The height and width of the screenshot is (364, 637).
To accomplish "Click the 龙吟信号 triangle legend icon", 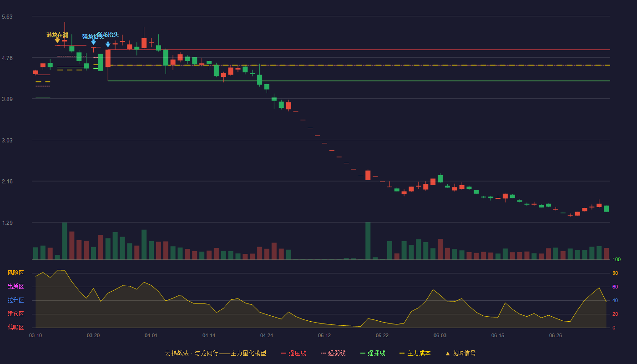I will pos(448,354).
